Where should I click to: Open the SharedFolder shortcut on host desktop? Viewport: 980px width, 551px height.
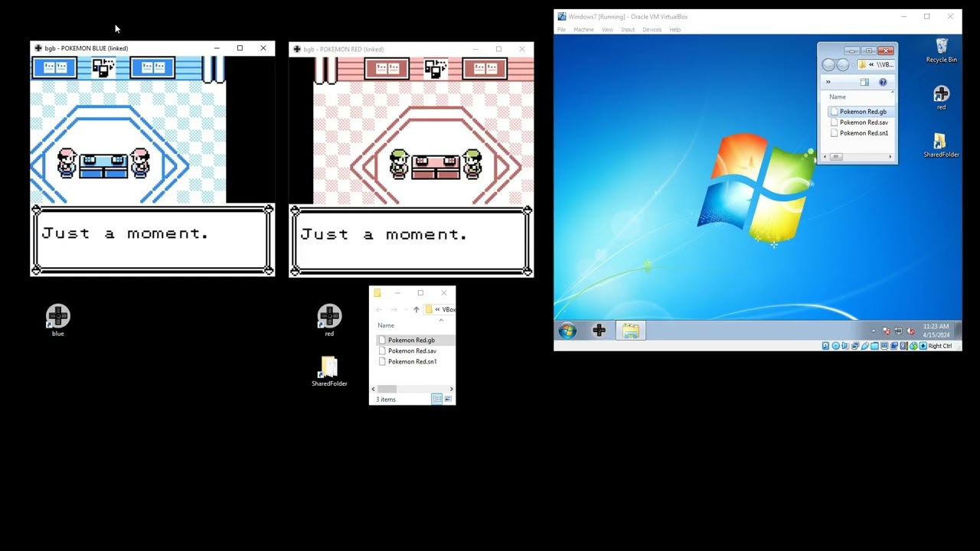pyautogui.click(x=329, y=372)
